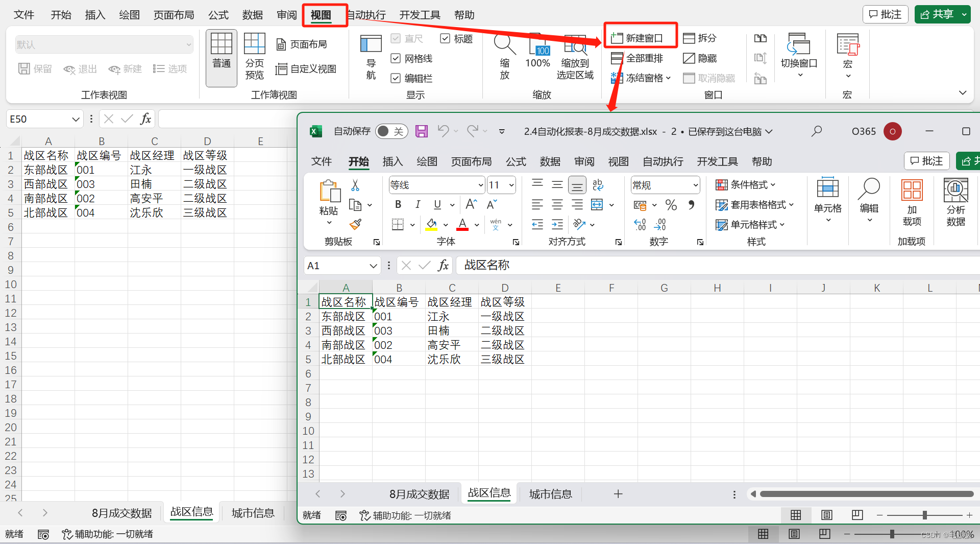This screenshot has width=980, height=544.
Task: Click the Wrap Text icon
Action: point(598,185)
